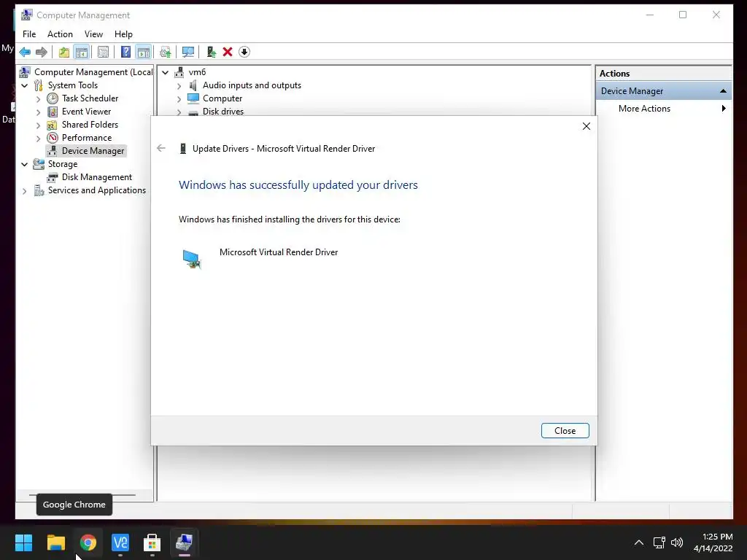Screen dimensions: 747x560
Task: Collapse the Storage node
Action: pyautogui.click(x=25, y=164)
